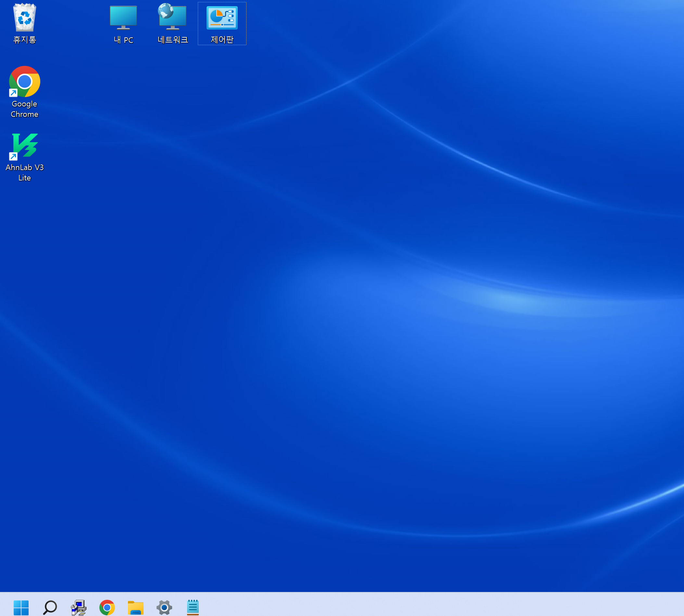The image size is (684, 616).
Task: Select the 내 PC desktop icon
Action: coord(123,18)
